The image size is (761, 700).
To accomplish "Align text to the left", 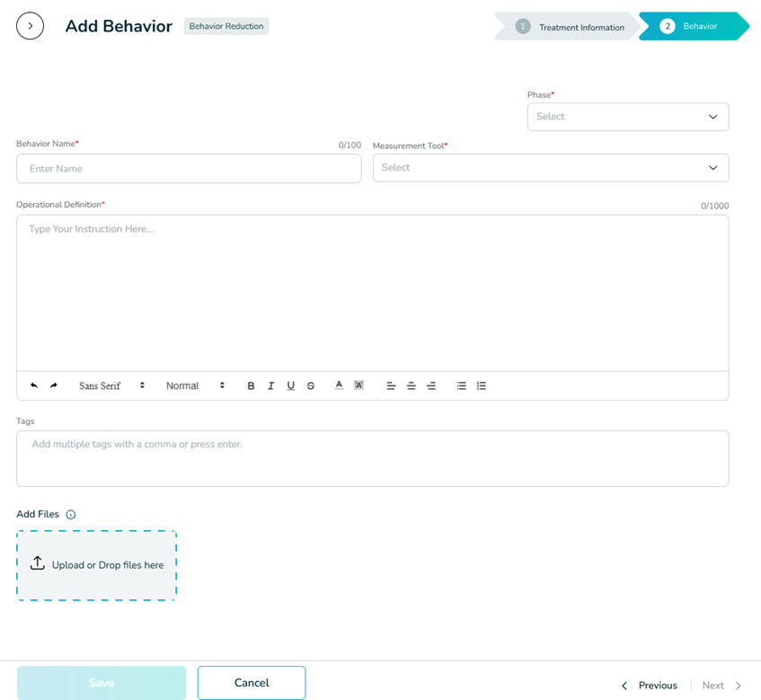I will [391, 385].
